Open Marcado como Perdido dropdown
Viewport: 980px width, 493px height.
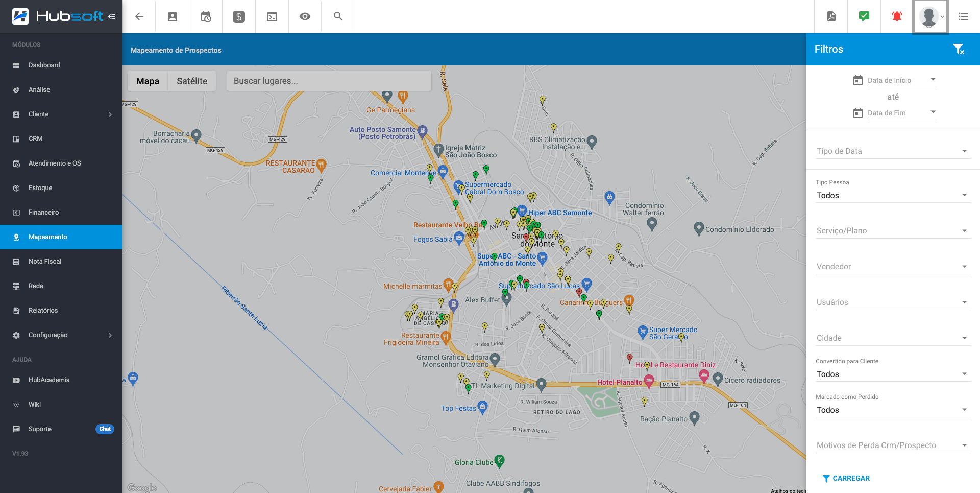pos(893,410)
